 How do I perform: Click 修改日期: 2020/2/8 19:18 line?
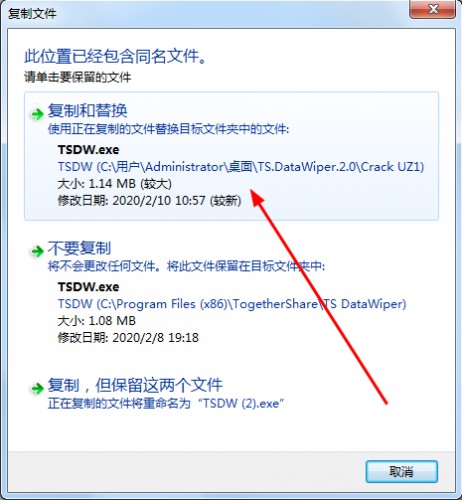pyautogui.click(x=128, y=338)
